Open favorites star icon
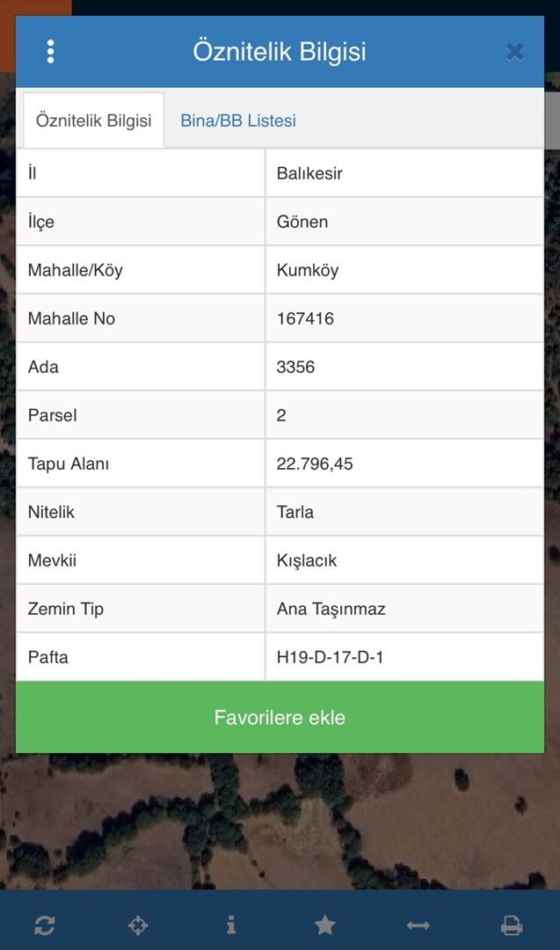The image size is (560, 950). tap(325, 924)
